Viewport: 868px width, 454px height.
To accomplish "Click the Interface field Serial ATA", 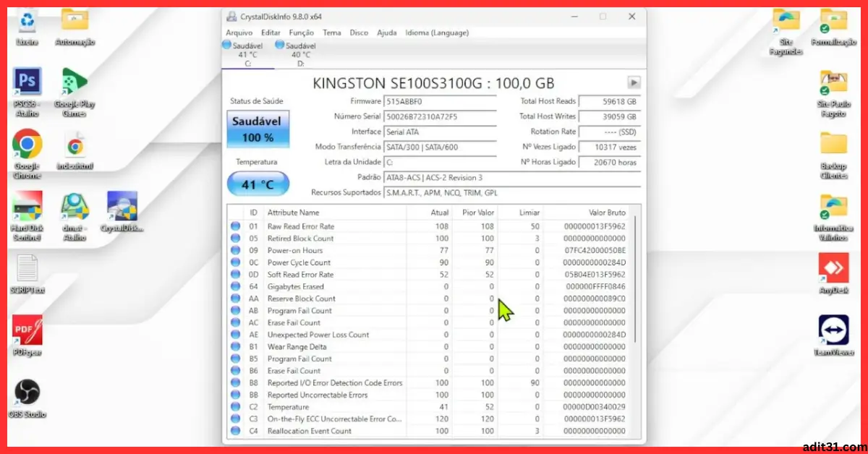I will [441, 132].
